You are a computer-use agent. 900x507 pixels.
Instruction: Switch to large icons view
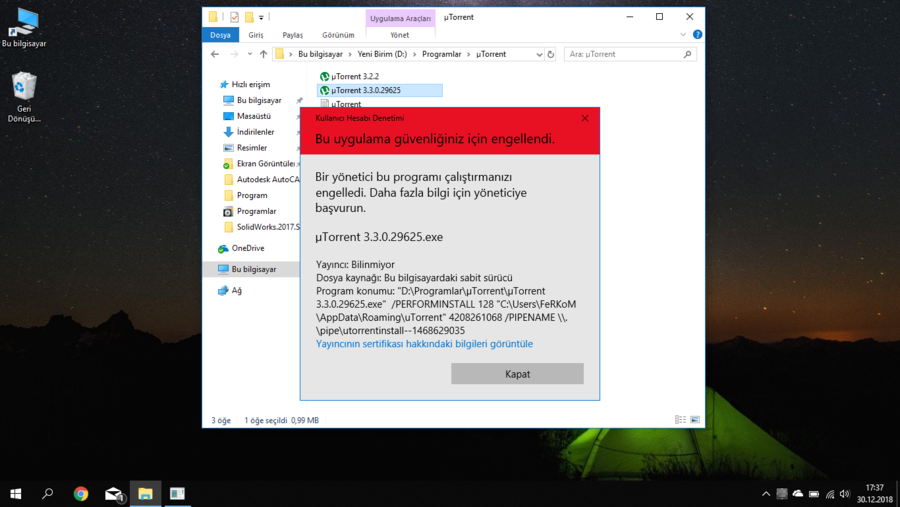click(x=695, y=420)
